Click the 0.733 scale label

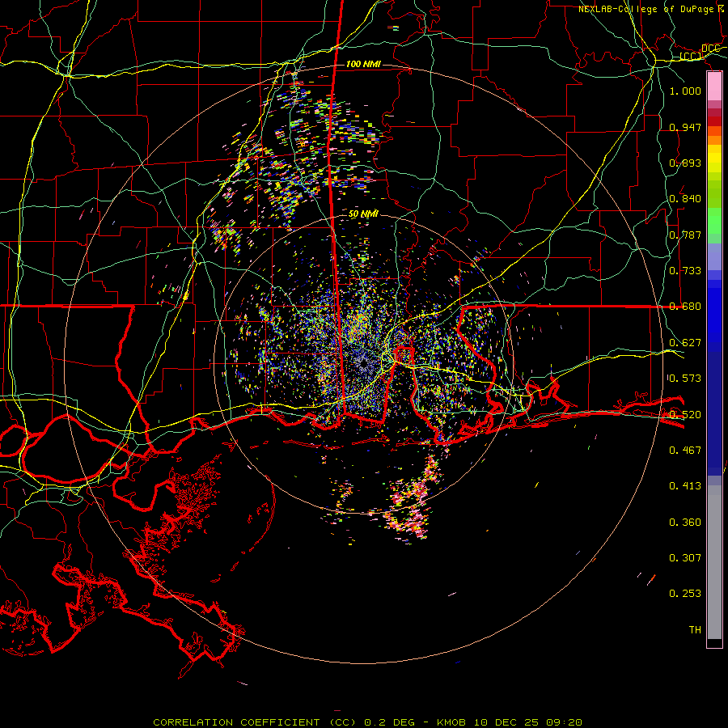(685, 271)
